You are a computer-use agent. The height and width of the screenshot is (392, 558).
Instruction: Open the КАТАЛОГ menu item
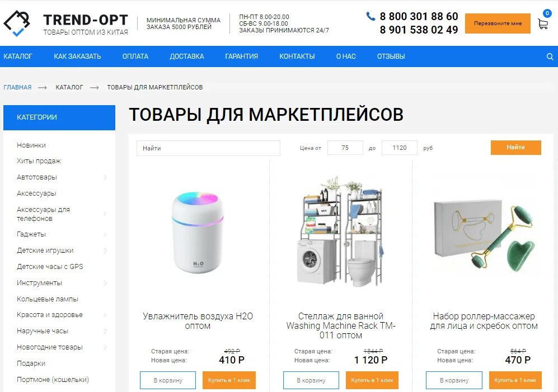click(18, 56)
